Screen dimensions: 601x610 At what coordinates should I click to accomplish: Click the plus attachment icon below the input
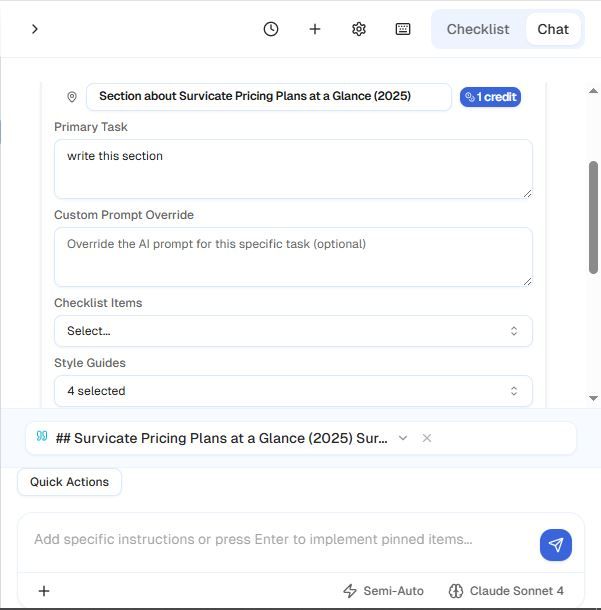(44, 591)
